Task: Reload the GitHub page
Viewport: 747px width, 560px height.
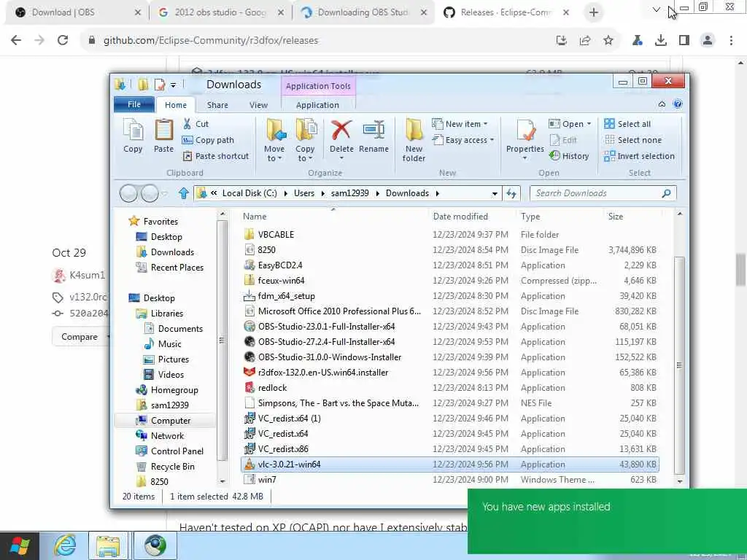Action: [x=63, y=41]
